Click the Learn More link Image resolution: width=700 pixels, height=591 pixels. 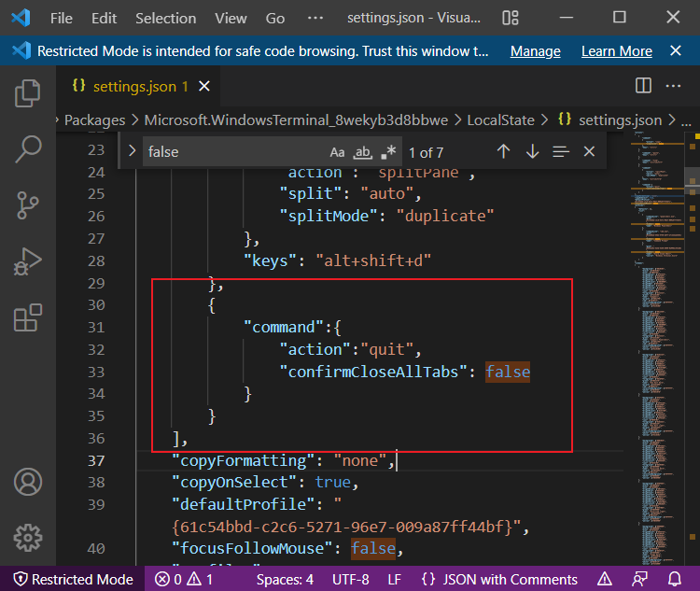coord(616,51)
